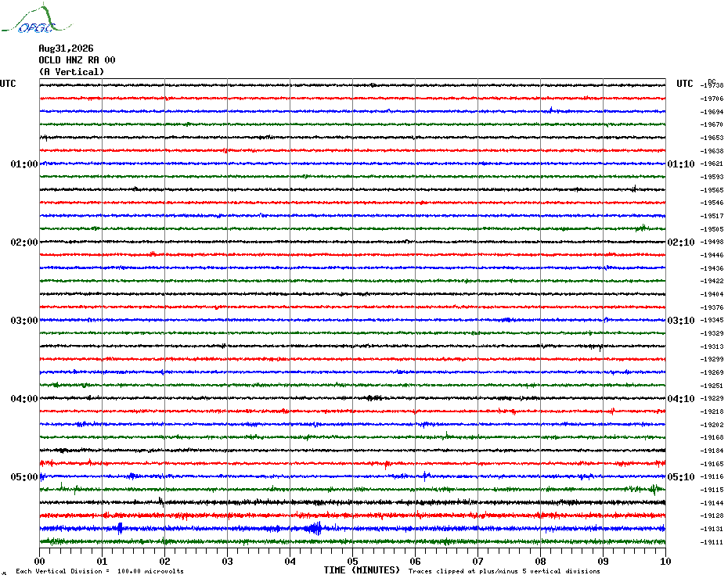Click the DC value -19670
Image resolution: width=728 pixels, height=582 pixels.
[712, 125]
